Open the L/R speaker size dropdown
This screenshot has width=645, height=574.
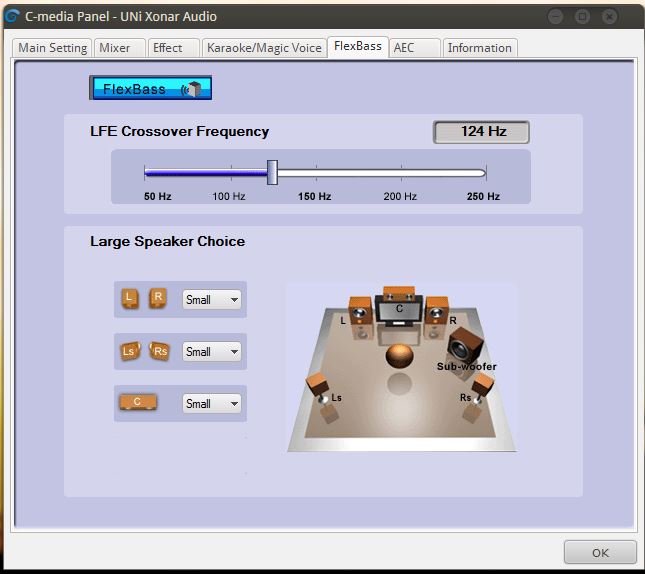[211, 300]
